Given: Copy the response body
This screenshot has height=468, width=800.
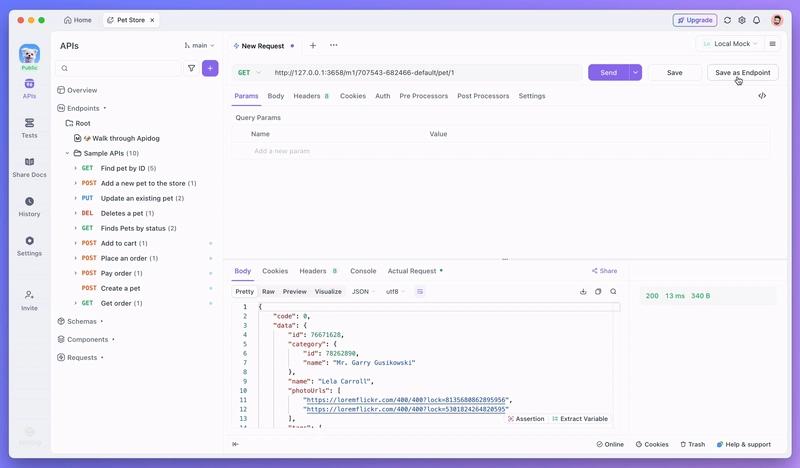Looking at the screenshot, I should [598, 292].
